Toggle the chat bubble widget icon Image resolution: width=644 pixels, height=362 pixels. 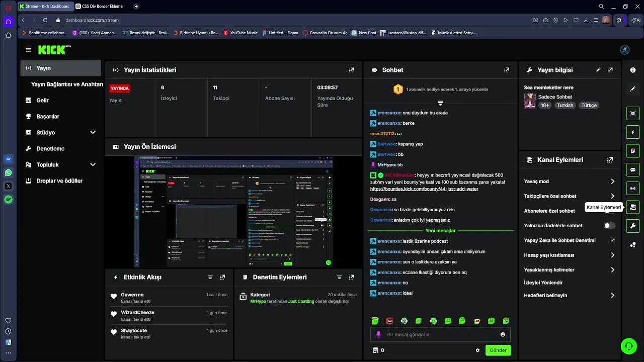(x=633, y=169)
